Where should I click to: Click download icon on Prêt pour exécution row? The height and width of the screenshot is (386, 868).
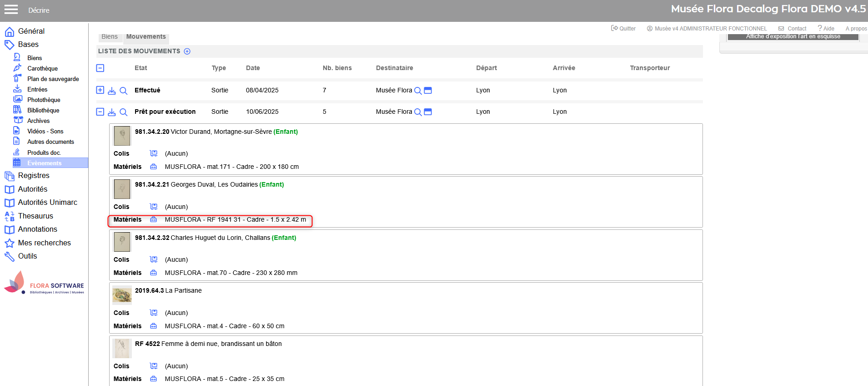coord(112,112)
